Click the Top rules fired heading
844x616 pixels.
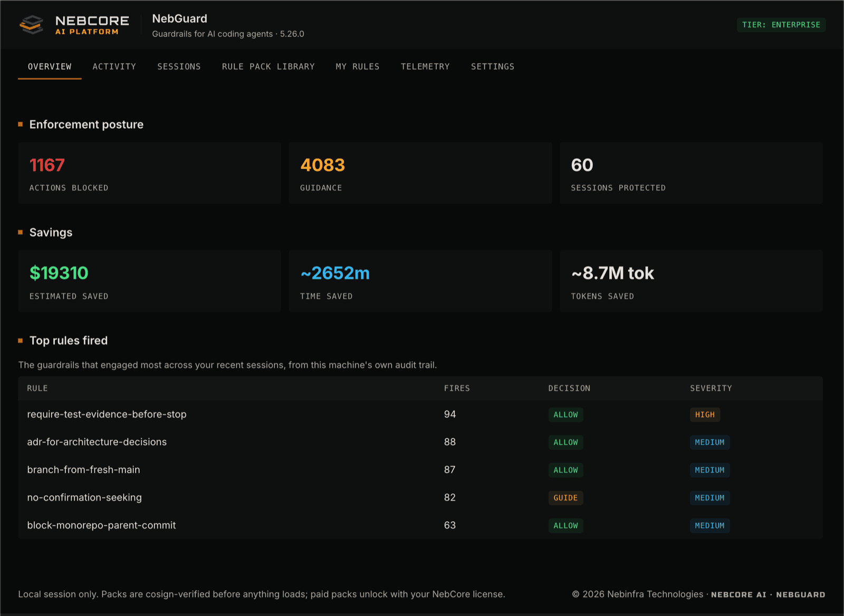[69, 341]
